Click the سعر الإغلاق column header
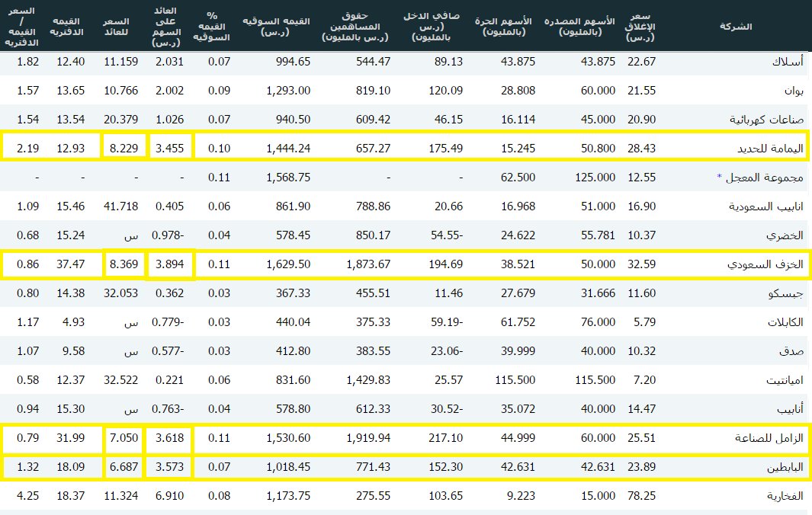Image resolution: width=812 pixels, height=515 pixels. point(640,27)
